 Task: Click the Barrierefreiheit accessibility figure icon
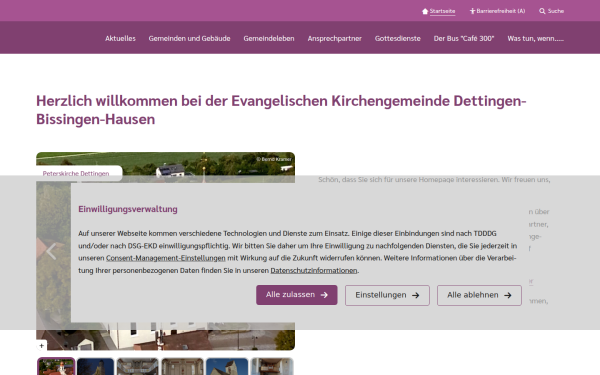pos(472,11)
